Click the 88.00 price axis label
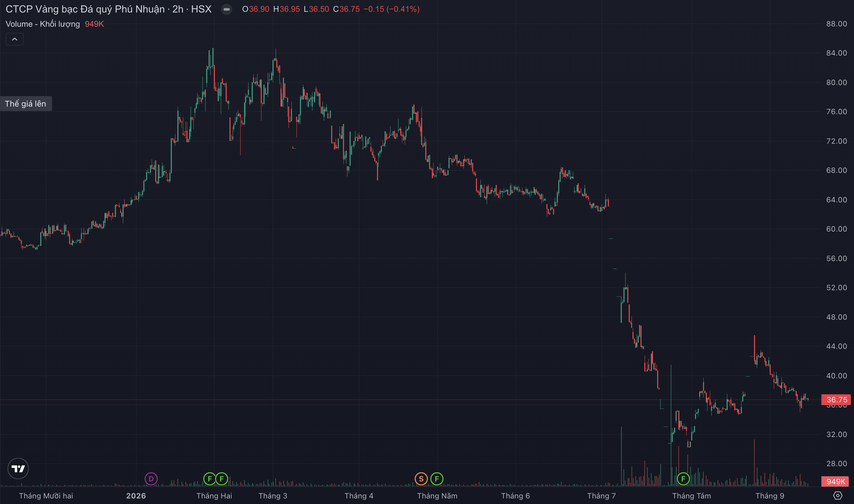The image size is (854, 504). coord(837,24)
